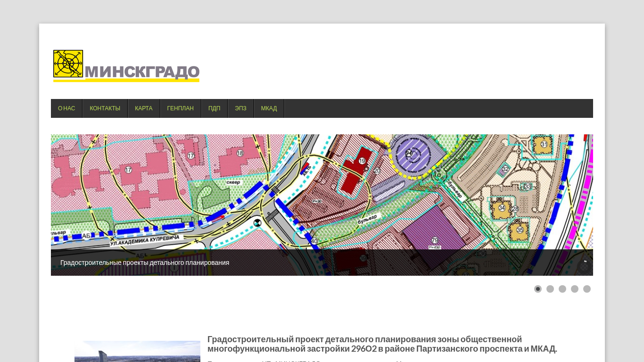Click the МИНСКГРАДО logo text

[142, 72]
